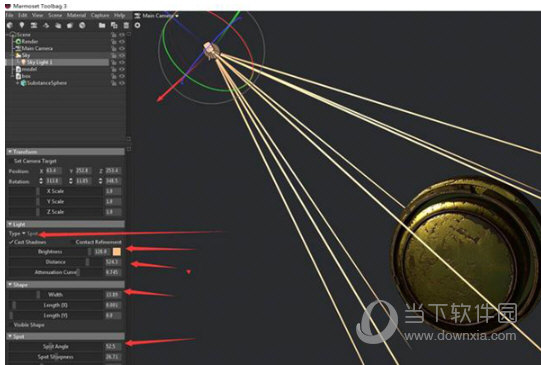Open the orange light color swatch

point(117,252)
